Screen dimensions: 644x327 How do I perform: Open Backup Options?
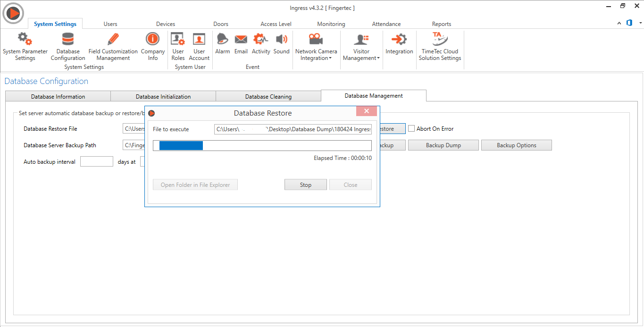(x=517, y=145)
